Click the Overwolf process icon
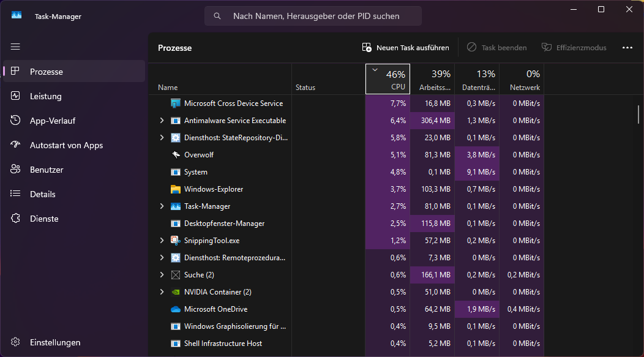This screenshot has width=644, height=357. point(176,155)
